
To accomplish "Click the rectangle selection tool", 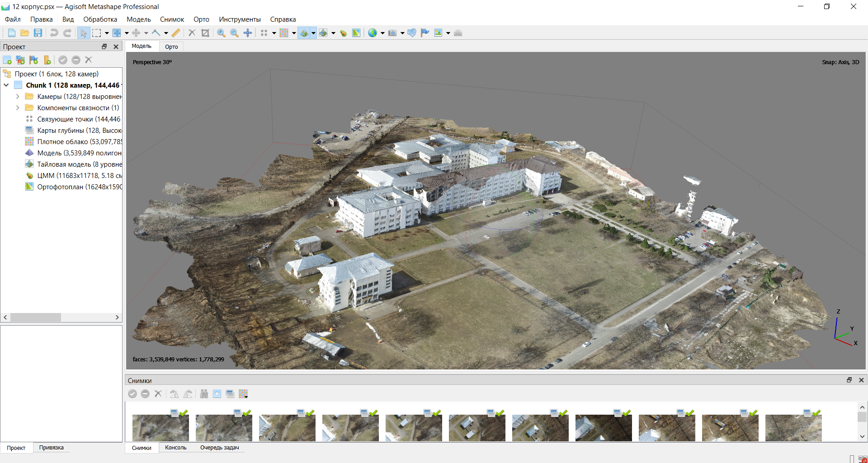I will coord(96,33).
